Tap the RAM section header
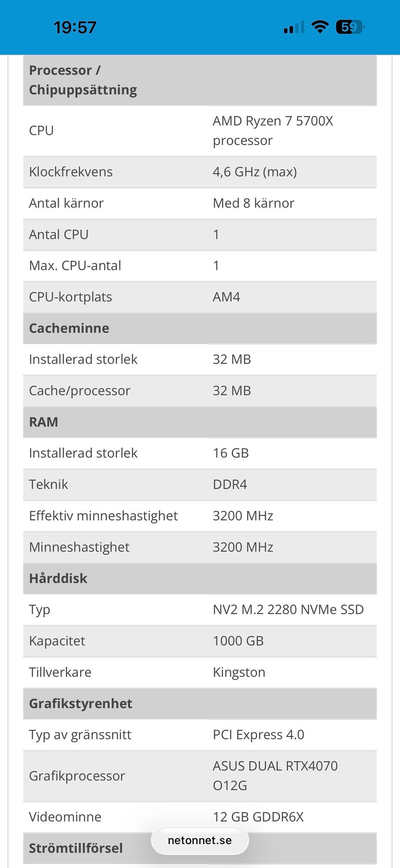This screenshot has height=868, width=400. click(x=200, y=422)
